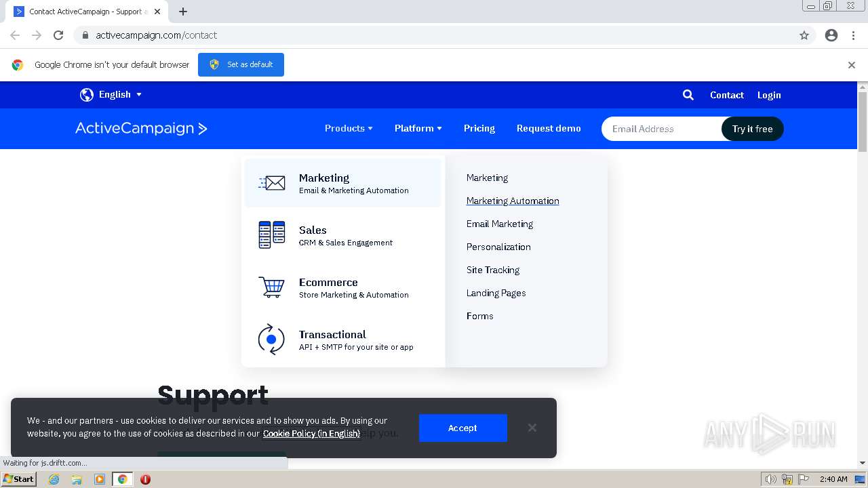Open the Personalization link
Image resolution: width=868 pixels, height=488 pixels.
(498, 247)
